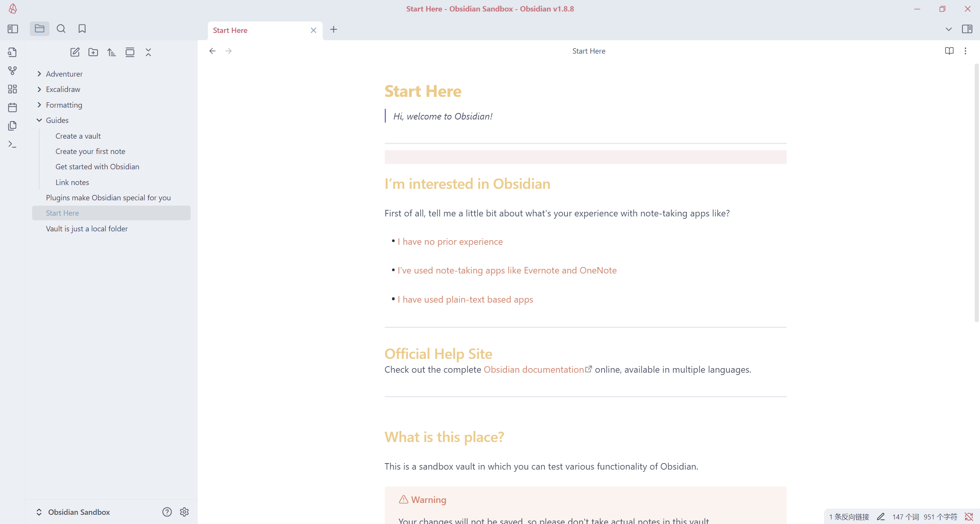Open the settings gear
This screenshot has width=980, height=524.
pos(184,512)
